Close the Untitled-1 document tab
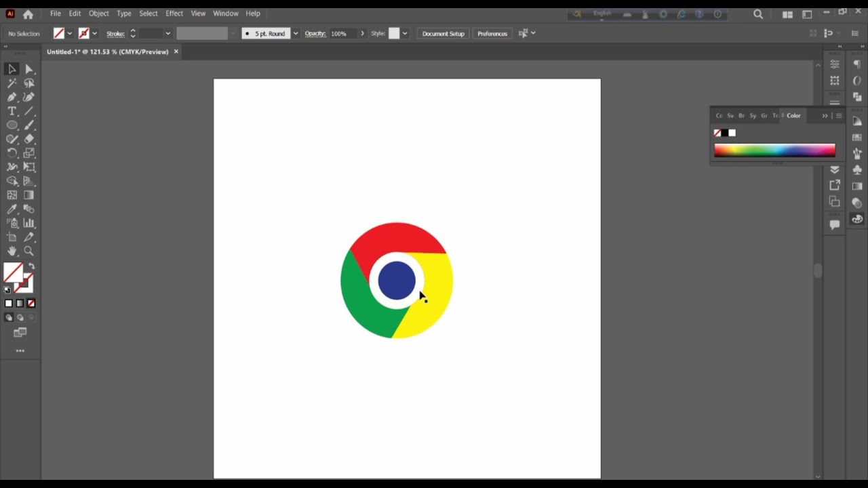The image size is (868, 488). click(176, 52)
